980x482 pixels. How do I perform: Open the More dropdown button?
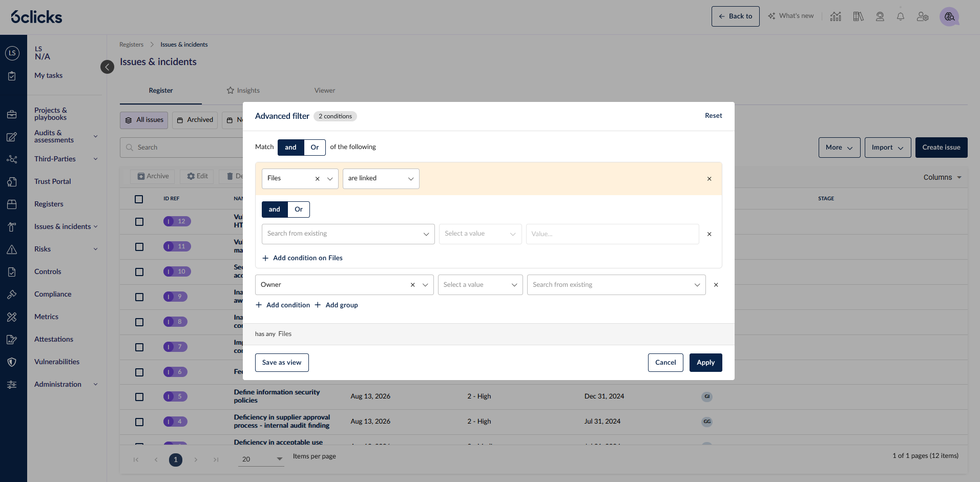click(x=839, y=148)
